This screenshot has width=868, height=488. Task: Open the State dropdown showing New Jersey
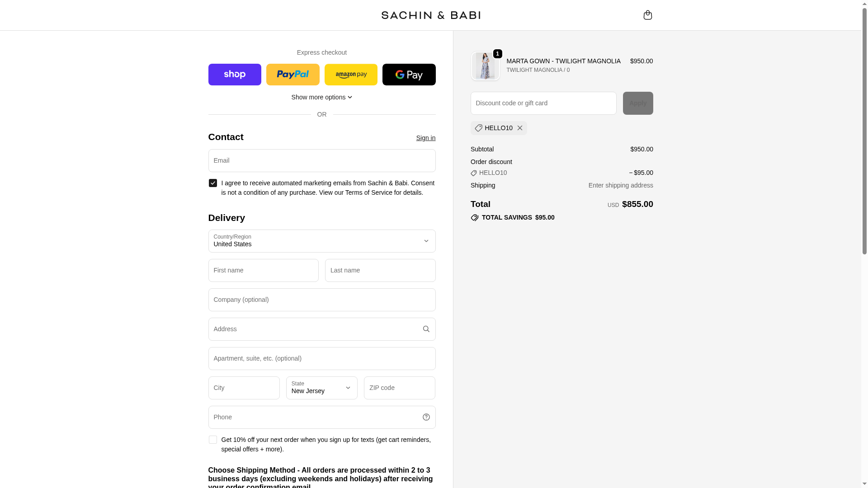(321, 388)
